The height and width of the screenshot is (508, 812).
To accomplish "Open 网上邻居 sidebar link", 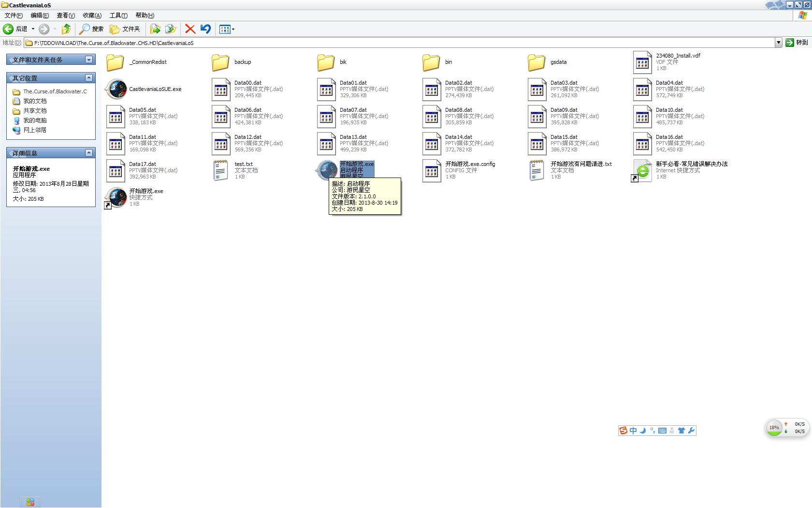I will 29,130.
